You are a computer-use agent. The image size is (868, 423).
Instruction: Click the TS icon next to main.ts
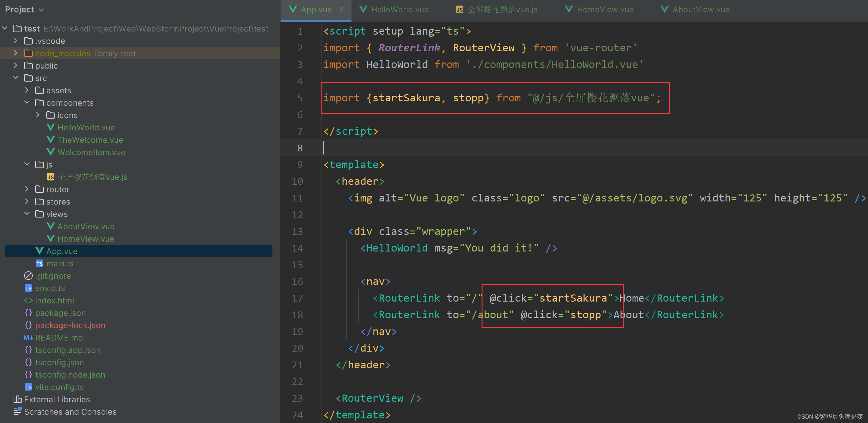tap(40, 264)
